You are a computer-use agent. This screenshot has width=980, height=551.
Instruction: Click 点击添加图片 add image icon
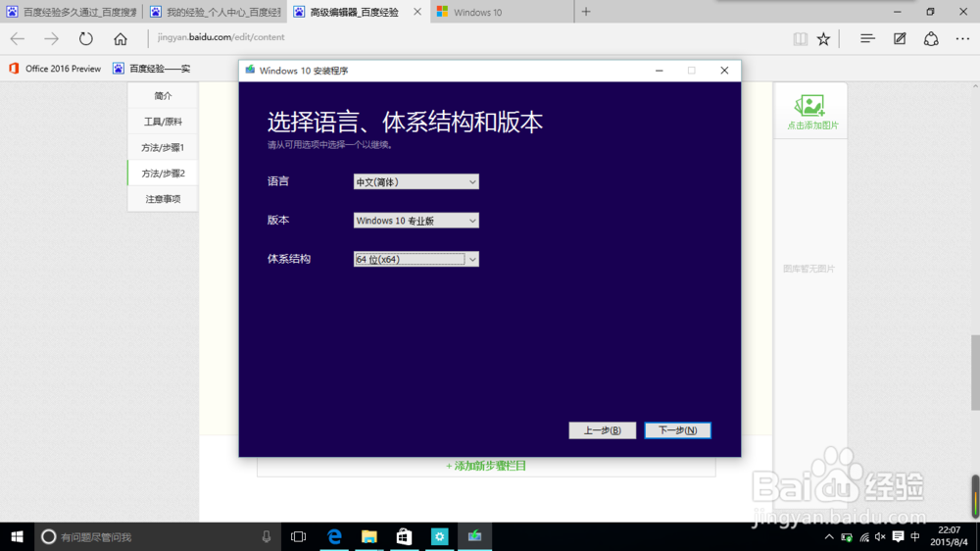click(811, 112)
